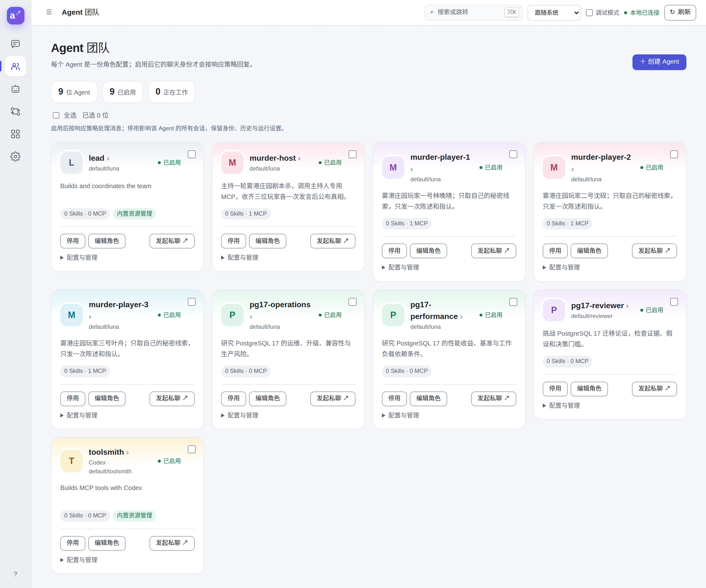Open the robot bot sidebar icon
The height and width of the screenshot is (588, 706).
pyautogui.click(x=15, y=89)
